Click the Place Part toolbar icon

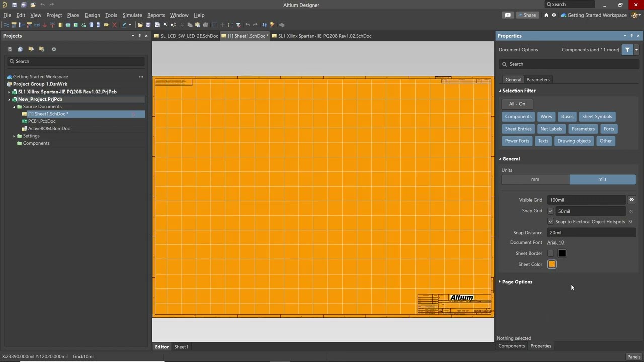(60, 25)
